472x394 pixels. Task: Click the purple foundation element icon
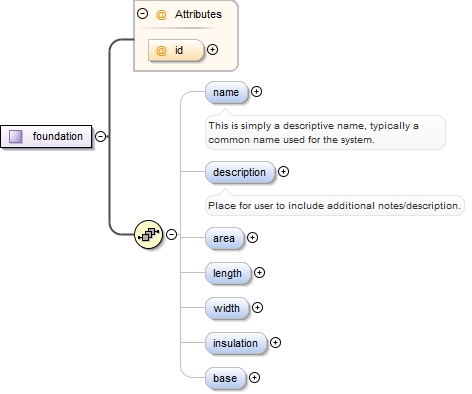(x=15, y=136)
